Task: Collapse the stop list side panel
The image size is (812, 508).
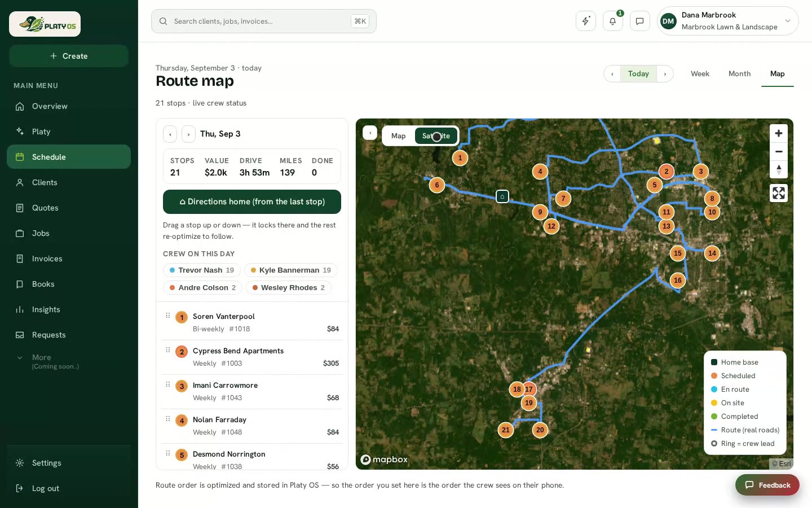Action: pyautogui.click(x=370, y=133)
